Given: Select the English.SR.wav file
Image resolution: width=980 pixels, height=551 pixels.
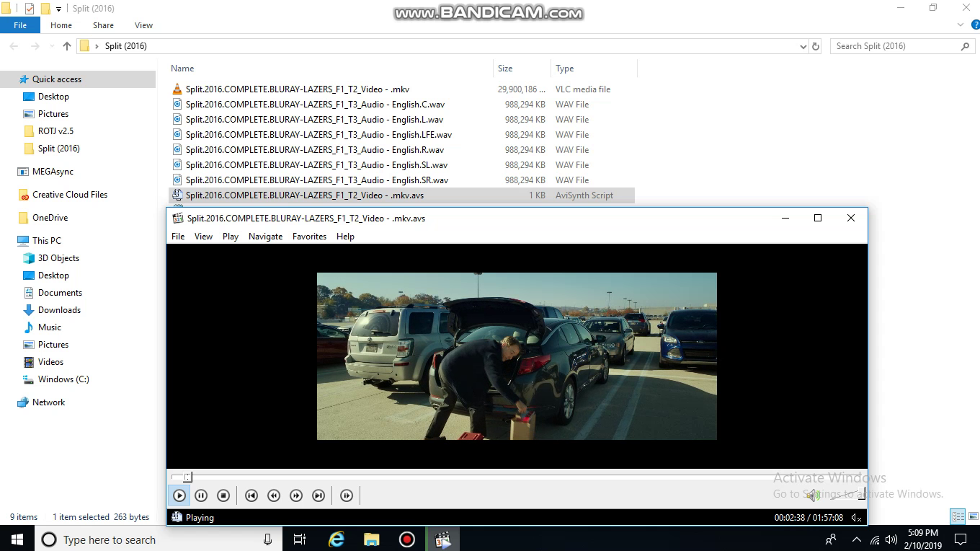Looking at the screenshot, I should pyautogui.click(x=317, y=180).
